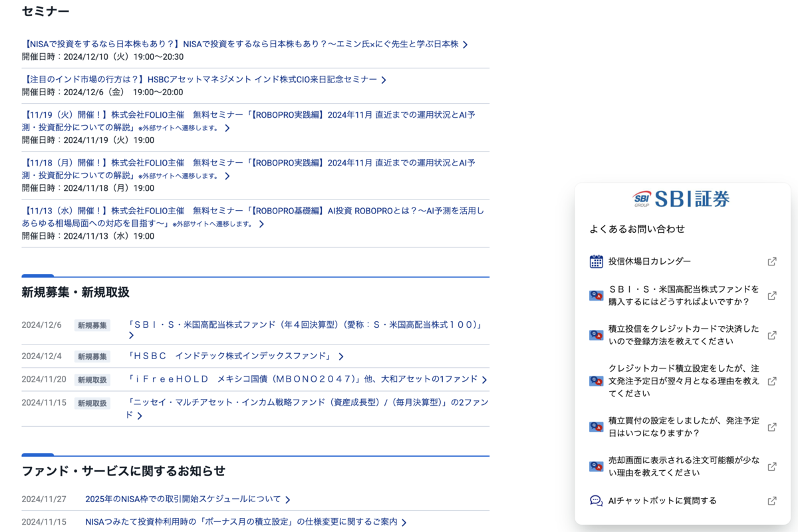Open external link icon for クレジットカードで決済 registration question
The width and height of the screenshot is (798, 532).
click(772, 335)
